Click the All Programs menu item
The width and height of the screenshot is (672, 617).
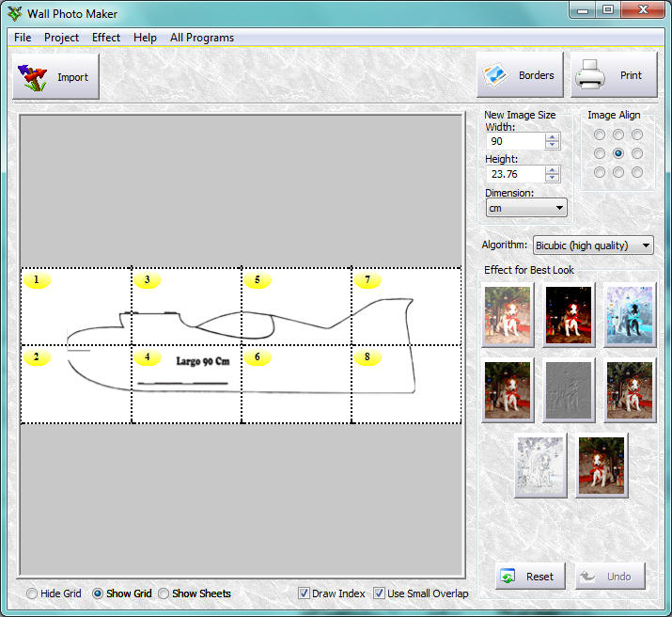click(x=202, y=38)
